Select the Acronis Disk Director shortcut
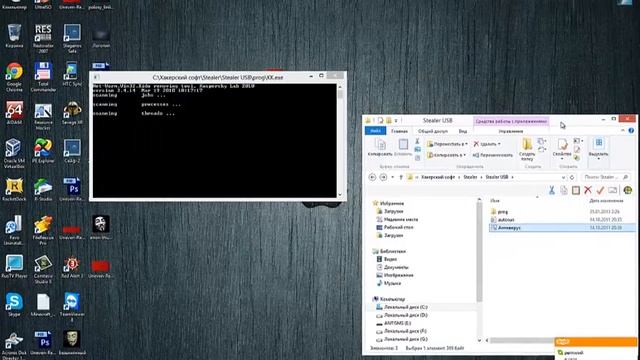 (14, 345)
